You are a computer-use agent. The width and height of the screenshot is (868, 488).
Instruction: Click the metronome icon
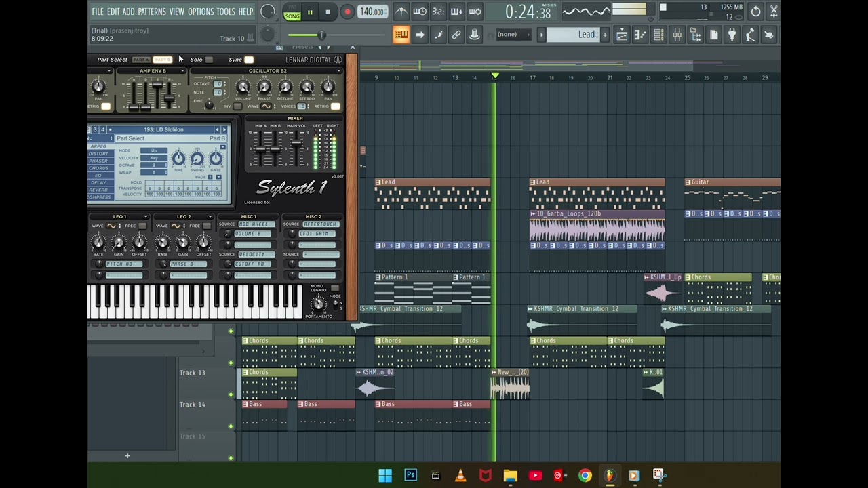(401, 12)
